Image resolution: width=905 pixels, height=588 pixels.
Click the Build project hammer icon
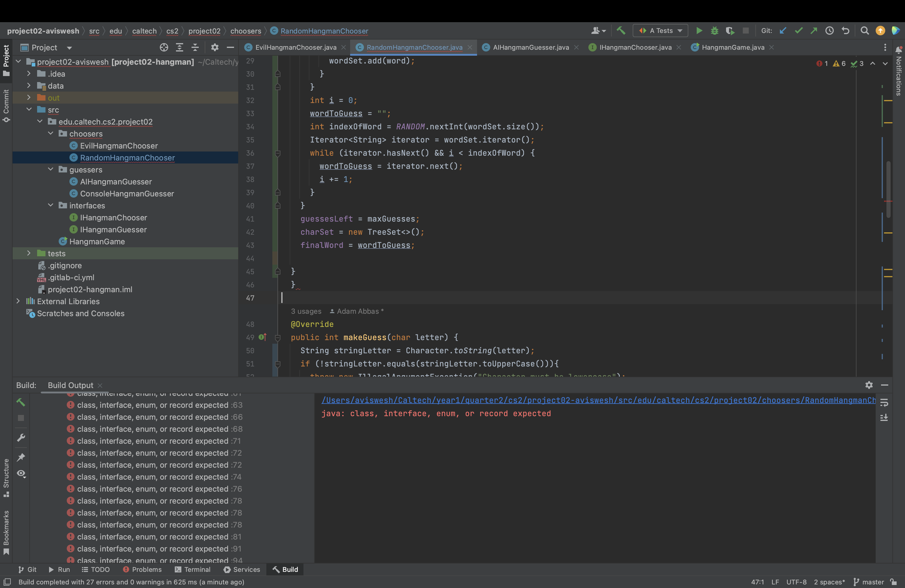point(621,31)
